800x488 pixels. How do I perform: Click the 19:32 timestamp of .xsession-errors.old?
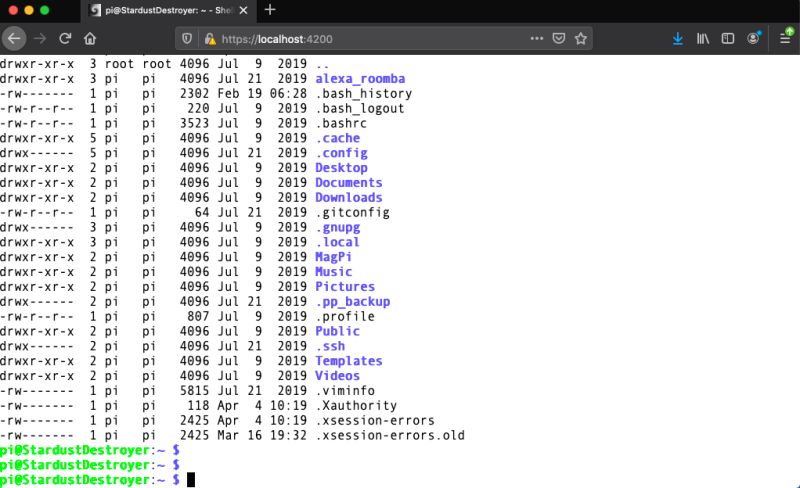coord(288,435)
